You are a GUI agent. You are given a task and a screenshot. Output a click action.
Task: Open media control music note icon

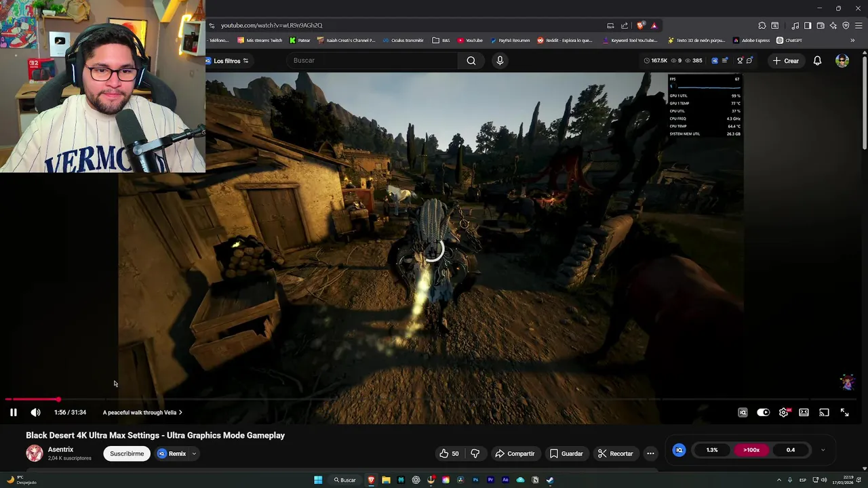coord(795,26)
